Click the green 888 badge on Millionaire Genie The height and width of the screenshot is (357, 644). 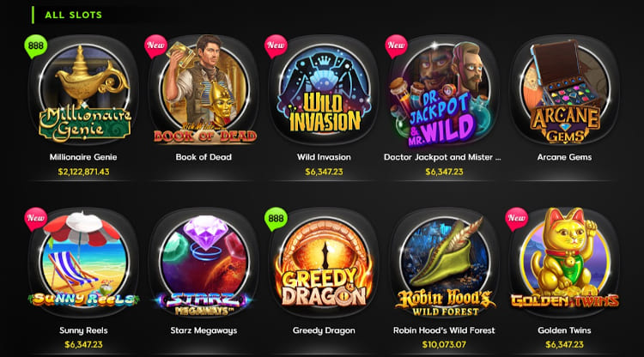pos(36,46)
